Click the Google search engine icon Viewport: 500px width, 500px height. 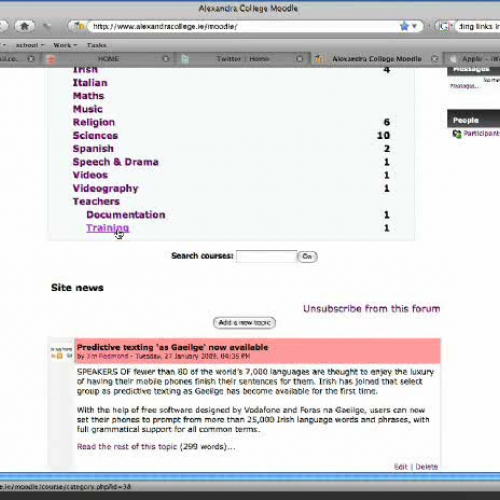444,26
